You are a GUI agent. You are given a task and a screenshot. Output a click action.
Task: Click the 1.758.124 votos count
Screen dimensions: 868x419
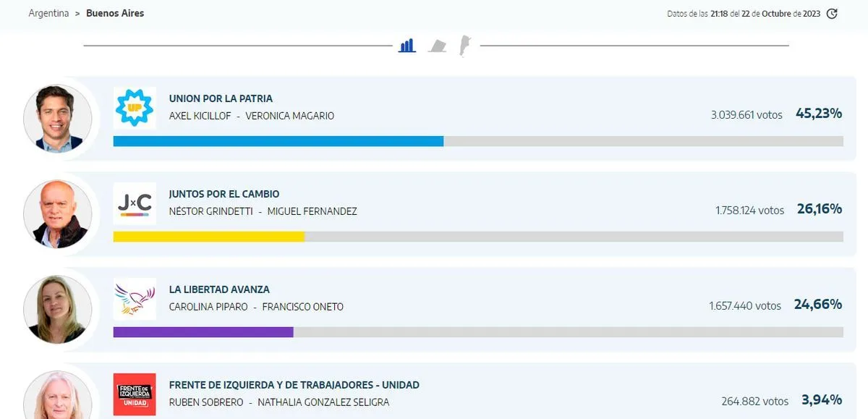point(749,210)
